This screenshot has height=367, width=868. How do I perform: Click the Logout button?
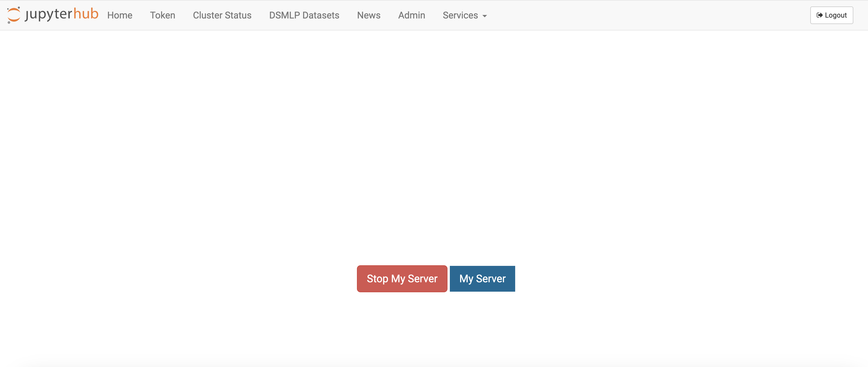(831, 15)
